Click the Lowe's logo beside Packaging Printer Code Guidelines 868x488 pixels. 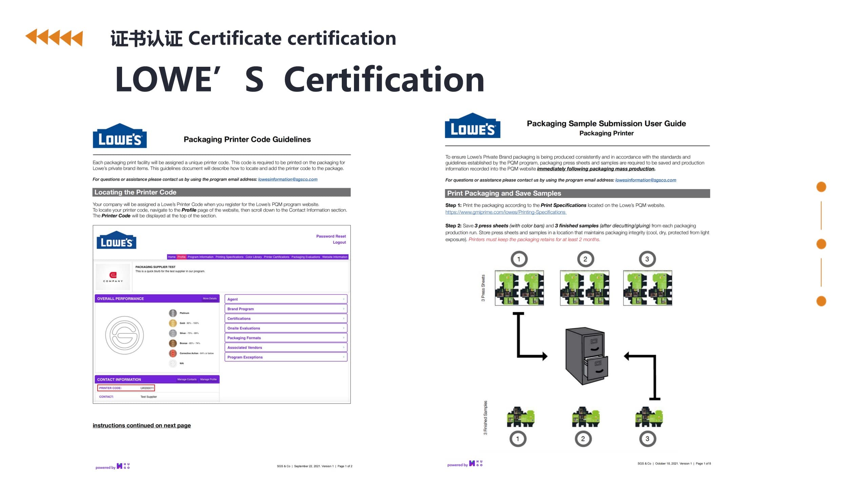point(120,136)
